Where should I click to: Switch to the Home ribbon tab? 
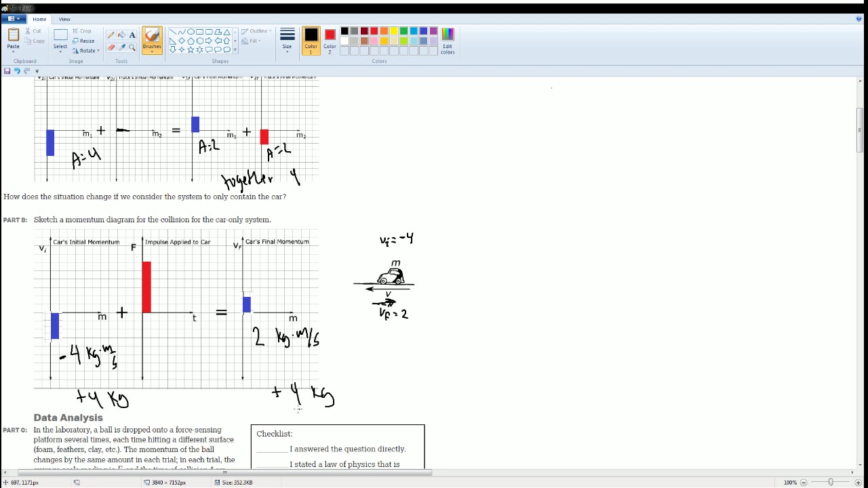[x=39, y=19]
